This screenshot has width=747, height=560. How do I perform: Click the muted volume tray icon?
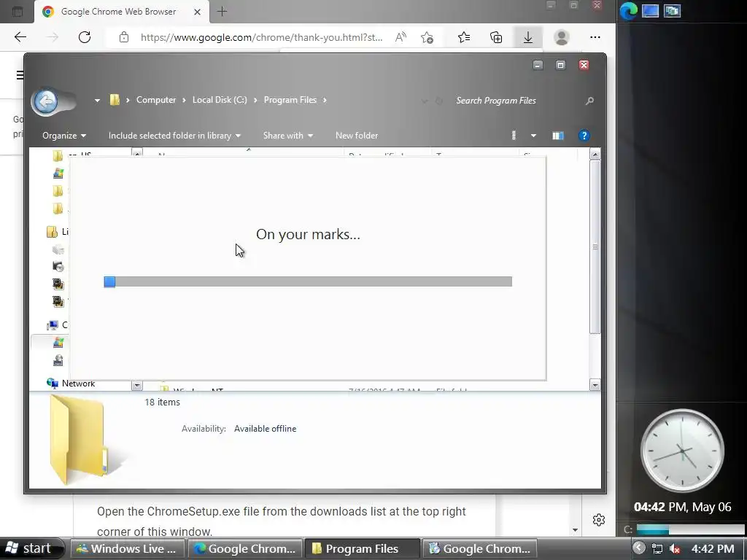coord(675,548)
